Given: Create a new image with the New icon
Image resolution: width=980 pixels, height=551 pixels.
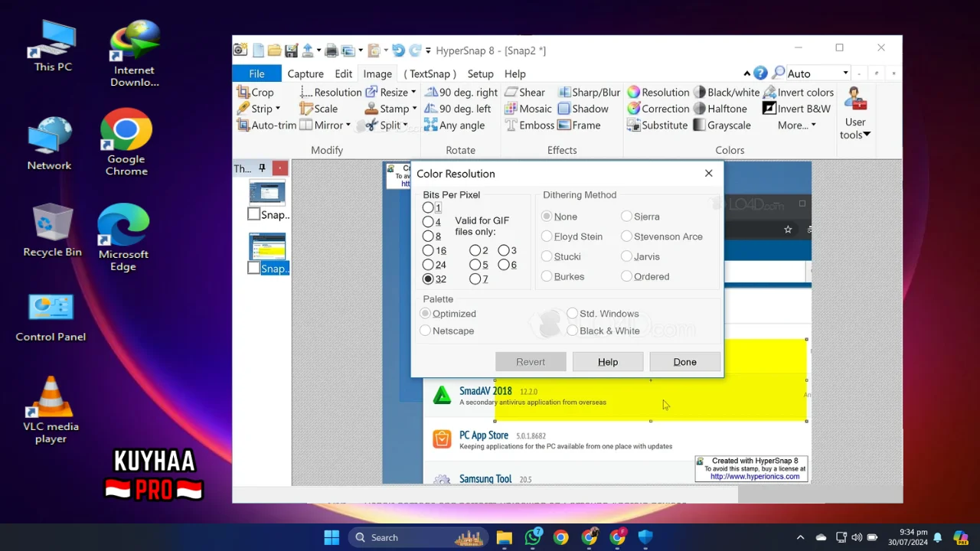Looking at the screenshot, I should point(258,51).
